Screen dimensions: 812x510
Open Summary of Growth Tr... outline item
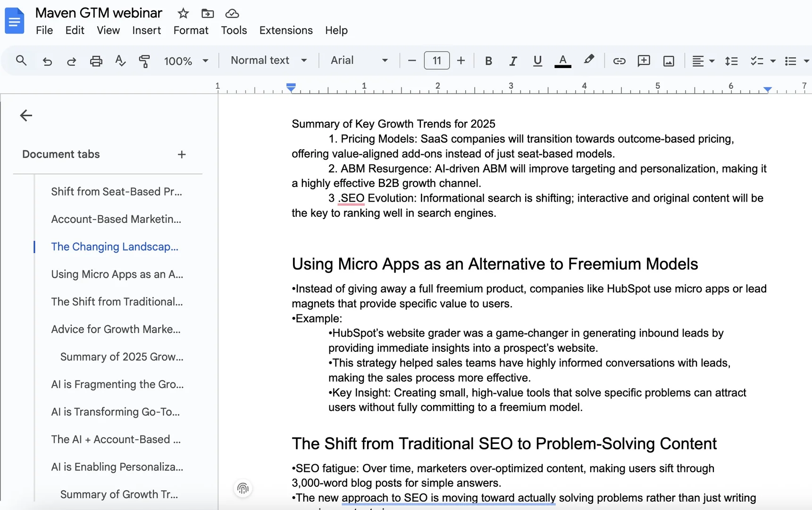(119, 494)
